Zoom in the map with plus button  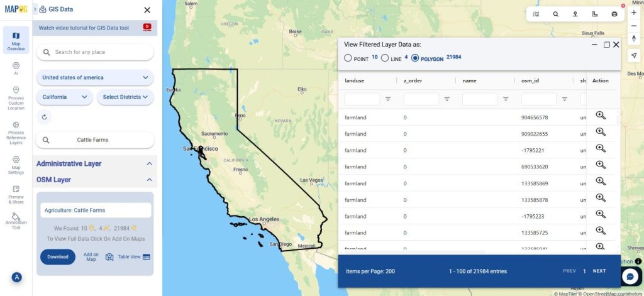(634, 13)
